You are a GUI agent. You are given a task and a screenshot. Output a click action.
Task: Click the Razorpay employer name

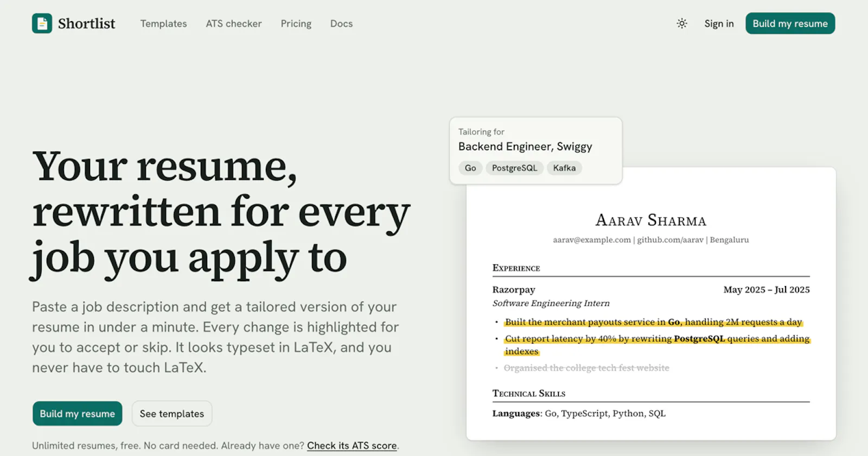pyautogui.click(x=514, y=290)
